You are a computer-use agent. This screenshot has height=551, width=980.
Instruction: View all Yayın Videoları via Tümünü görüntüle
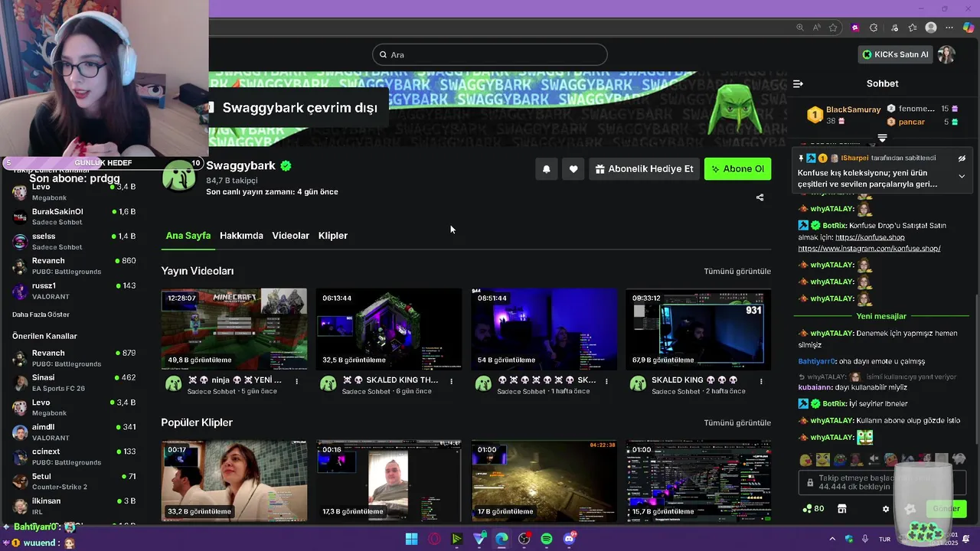point(737,271)
